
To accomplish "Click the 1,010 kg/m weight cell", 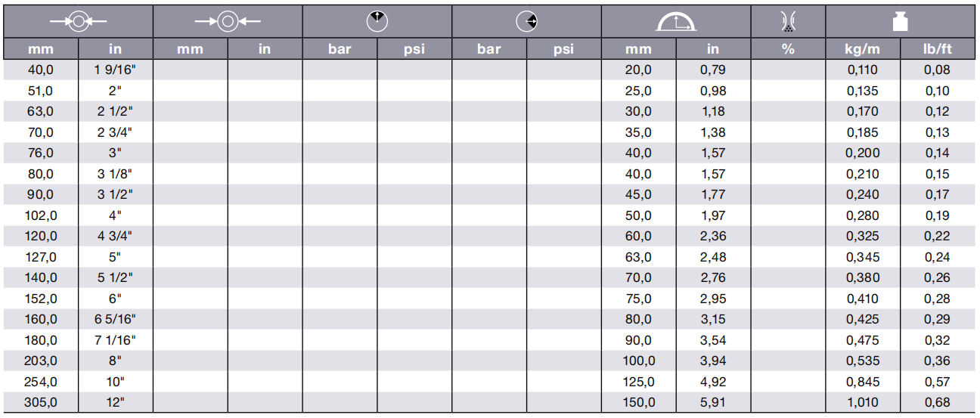I will coord(862,402).
